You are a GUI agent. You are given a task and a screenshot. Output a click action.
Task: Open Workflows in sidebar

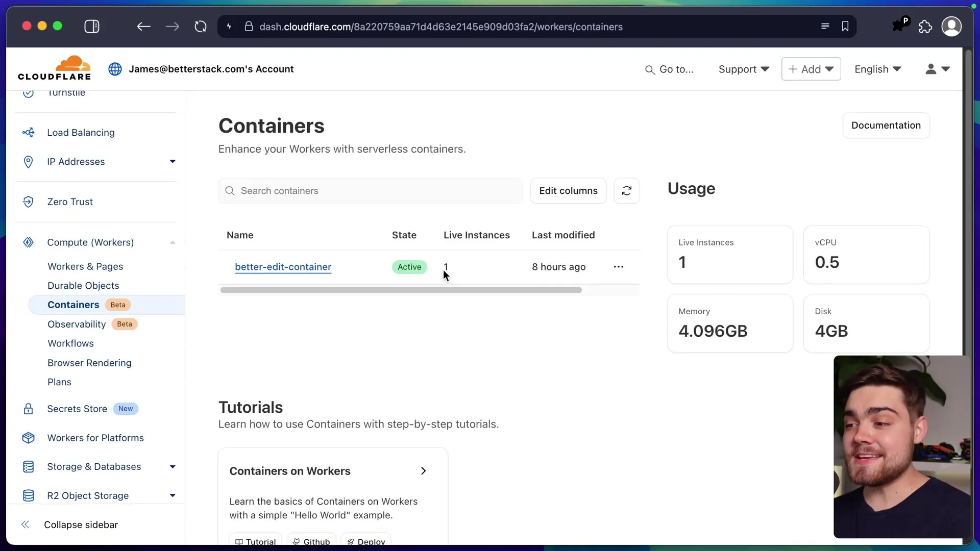(x=70, y=343)
